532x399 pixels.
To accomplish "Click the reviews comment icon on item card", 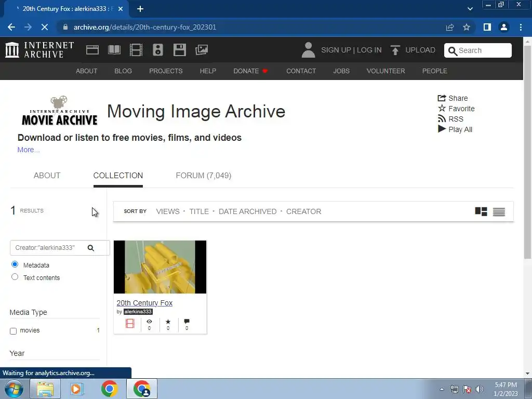I will [187, 321].
